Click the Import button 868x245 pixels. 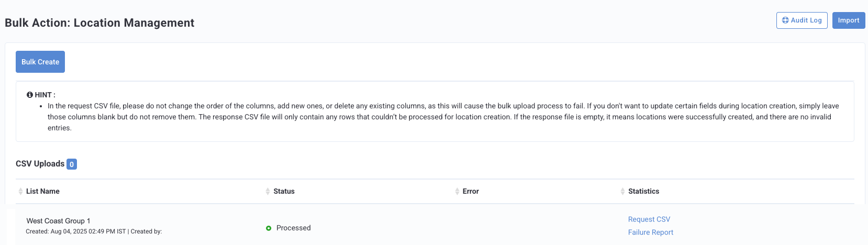849,20
